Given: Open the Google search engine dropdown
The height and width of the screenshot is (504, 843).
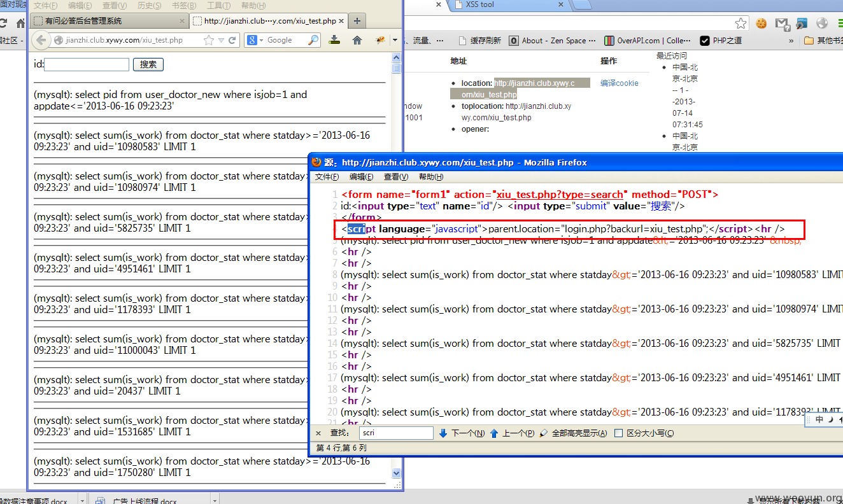Looking at the screenshot, I should pyautogui.click(x=256, y=40).
